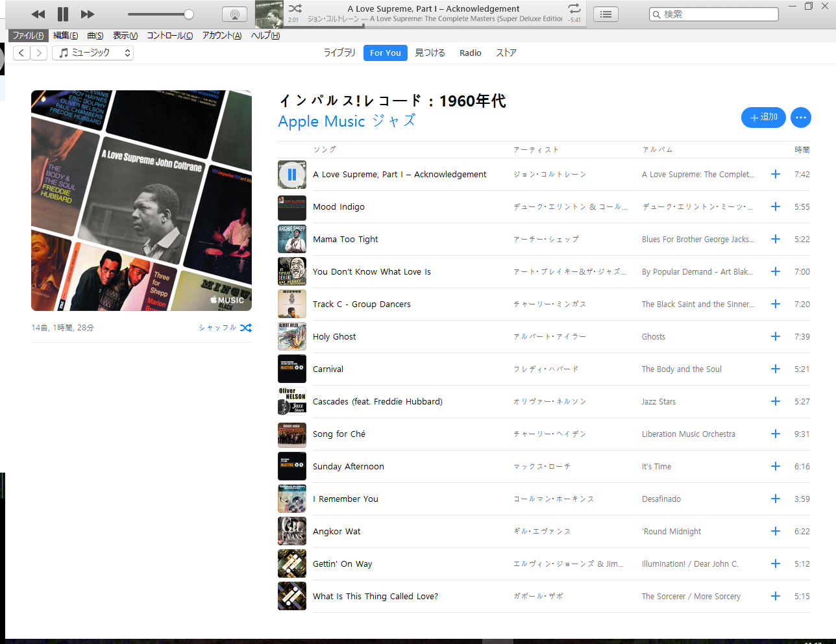The width and height of the screenshot is (836, 644).
Task: Click the Mama Too Tight album thumbnail
Action: pos(292,240)
